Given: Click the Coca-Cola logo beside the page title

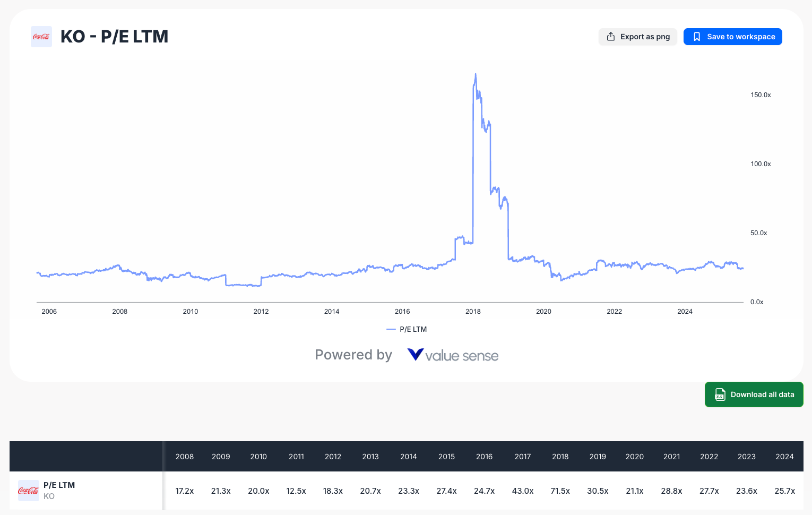Looking at the screenshot, I should 41,37.
